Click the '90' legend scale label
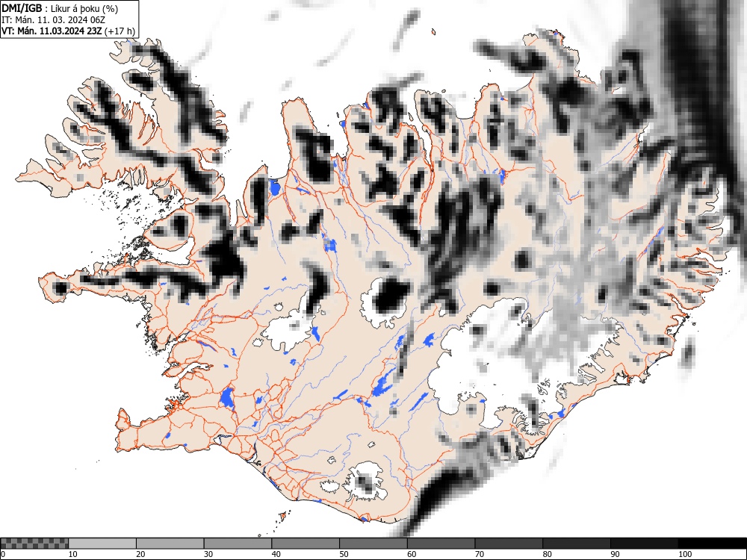 click(615, 554)
